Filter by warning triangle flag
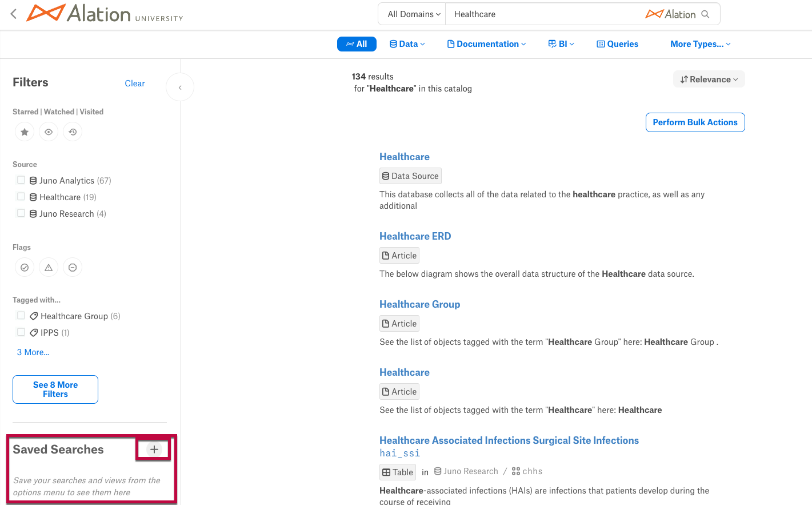 (49, 268)
